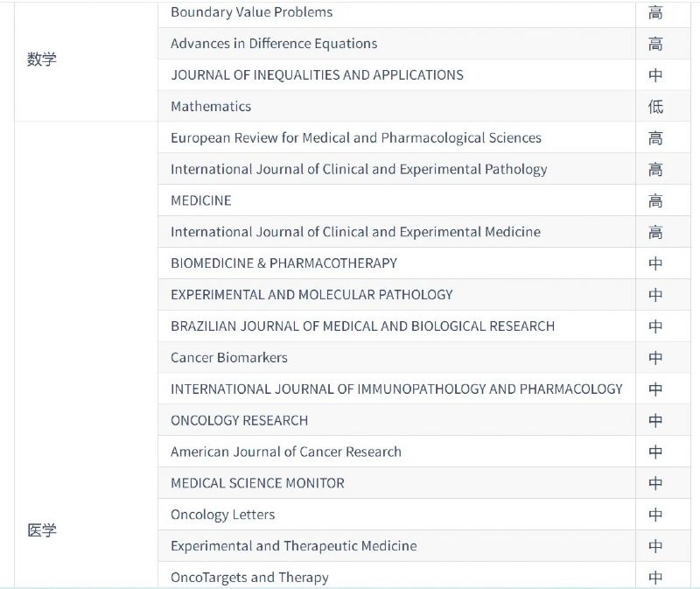The width and height of the screenshot is (700, 589).
Task: Click International Journal of Clinical and Experimental Medicine
Action: pyautogui.click(x=355, y=232)
